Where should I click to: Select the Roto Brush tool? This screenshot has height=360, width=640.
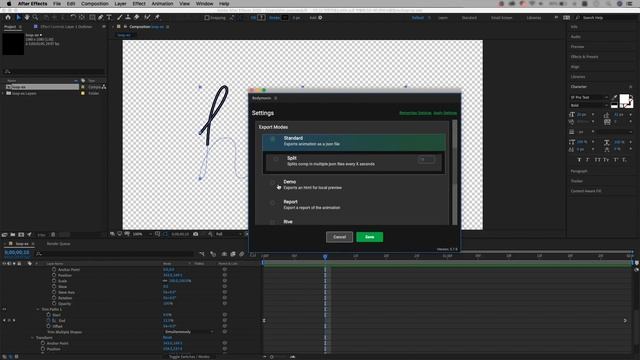(x=147, y=18)
